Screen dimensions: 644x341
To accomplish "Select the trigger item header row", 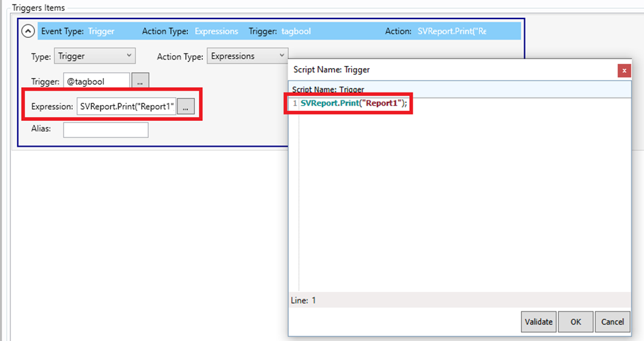I will pyautogui.click(x=279, y=31).
